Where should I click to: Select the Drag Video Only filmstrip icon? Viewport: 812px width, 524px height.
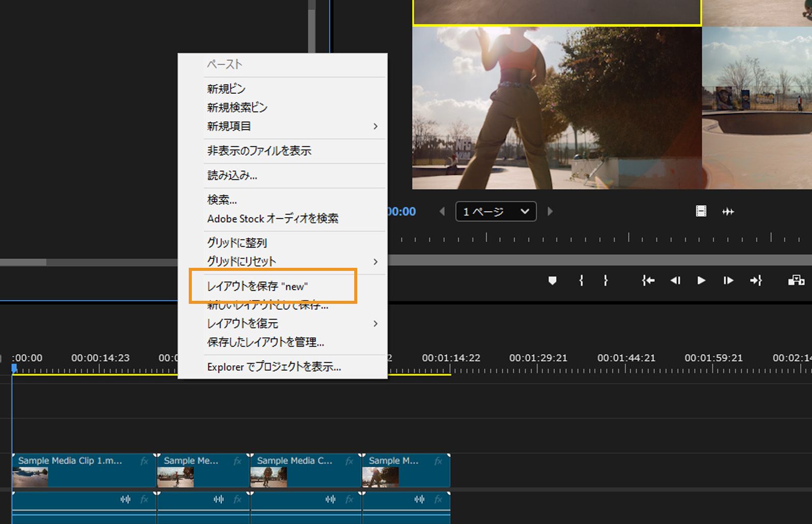point(701,212)
